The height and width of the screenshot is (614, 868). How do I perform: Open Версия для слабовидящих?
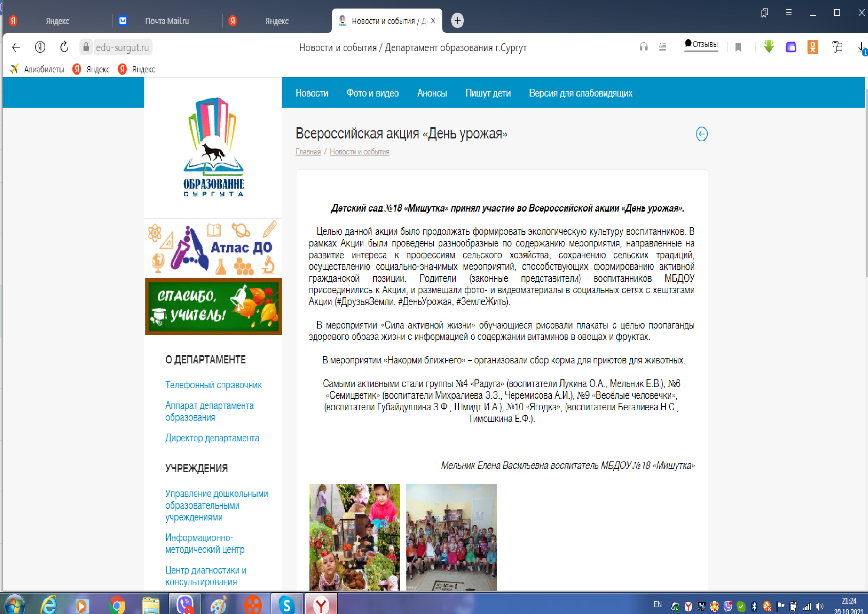pos(580,93)
